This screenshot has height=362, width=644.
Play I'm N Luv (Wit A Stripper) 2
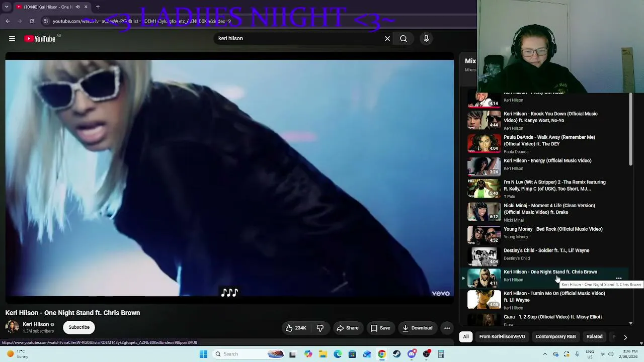click(554, 186)
